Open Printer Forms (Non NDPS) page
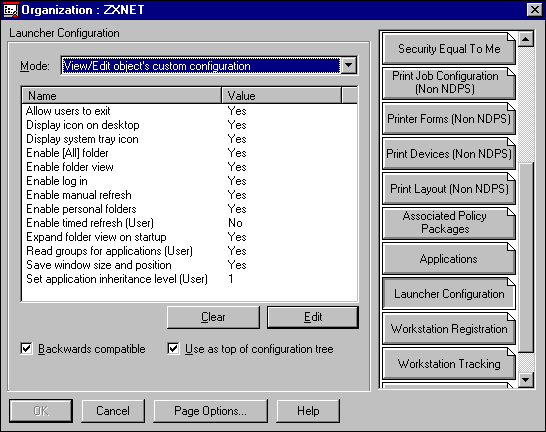 (448, 118)
